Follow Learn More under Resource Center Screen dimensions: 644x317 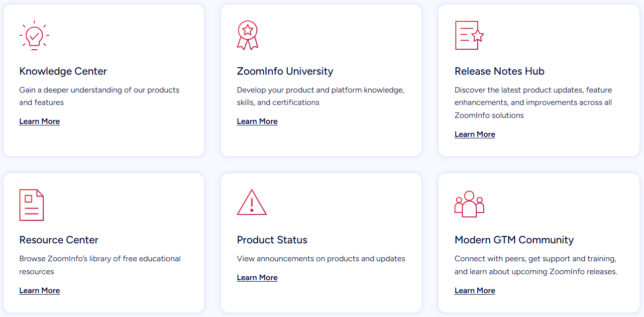coord(39,291)
